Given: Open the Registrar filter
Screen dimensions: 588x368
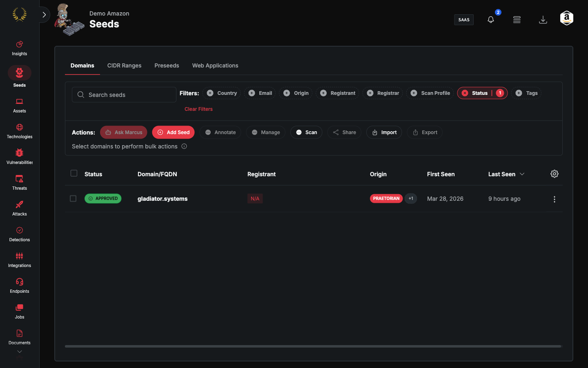Looking at the screenshot, I should point(383,93).
